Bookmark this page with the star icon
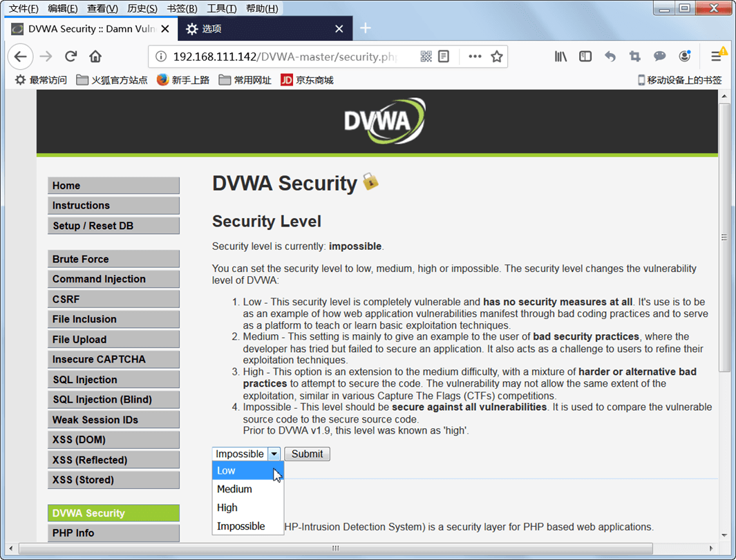Image resolution: width=736 pixels, height=560 pixels. point(497,57)
